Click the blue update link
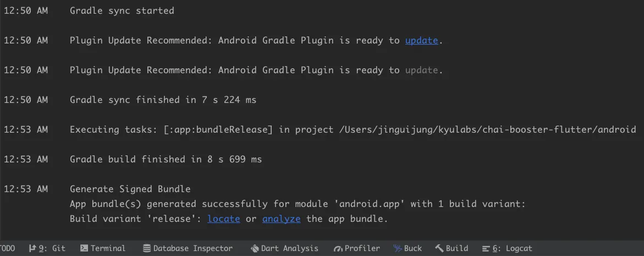This screenshot has height=256, width=644. [421, 40]
